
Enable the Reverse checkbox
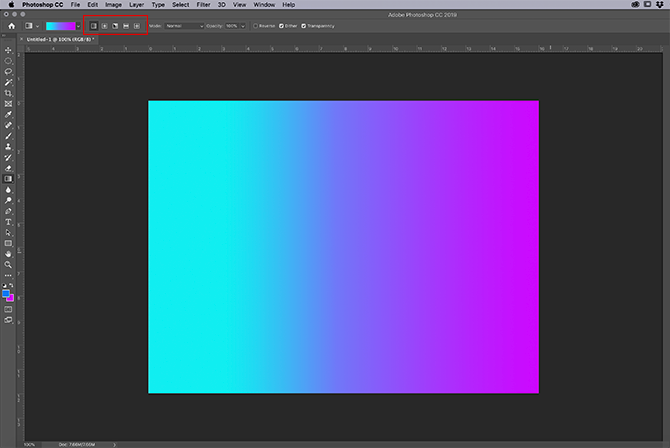pos(255,25)
